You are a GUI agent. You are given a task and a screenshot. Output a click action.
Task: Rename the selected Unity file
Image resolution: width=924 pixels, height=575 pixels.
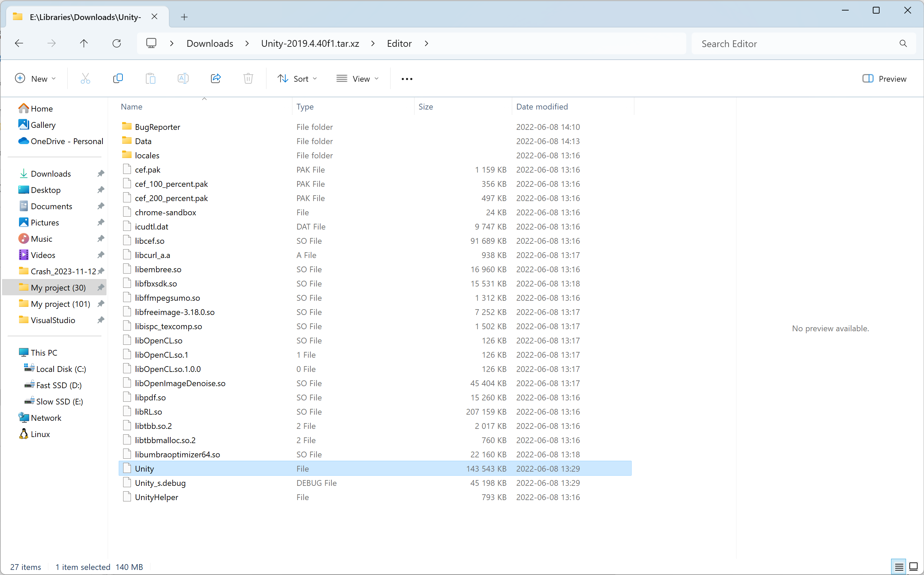pos(182,78)
